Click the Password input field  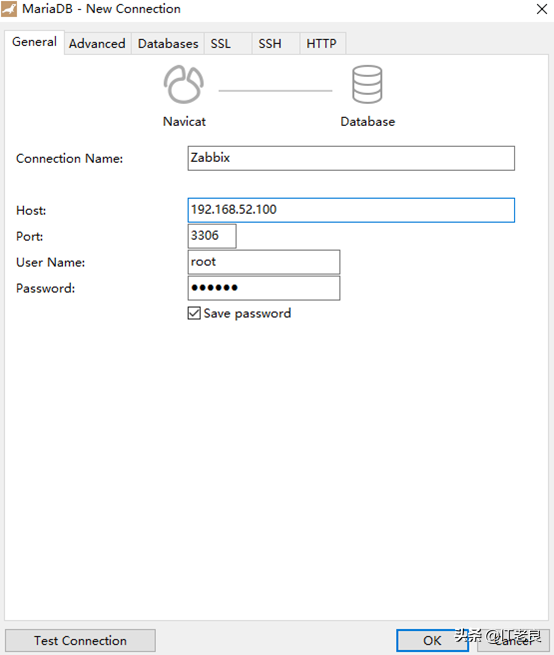(264, 288)
